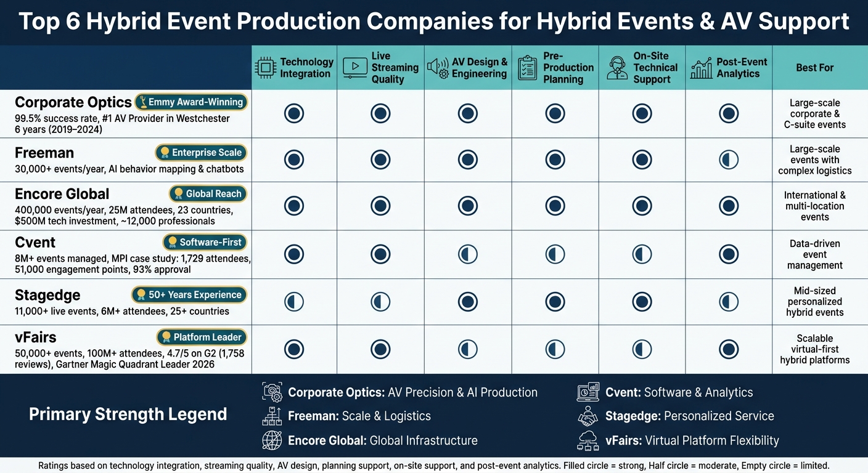Click 'Large-scale events with complex logistics' cell
Screen dimensions: 868x473
tap(814, 160)
